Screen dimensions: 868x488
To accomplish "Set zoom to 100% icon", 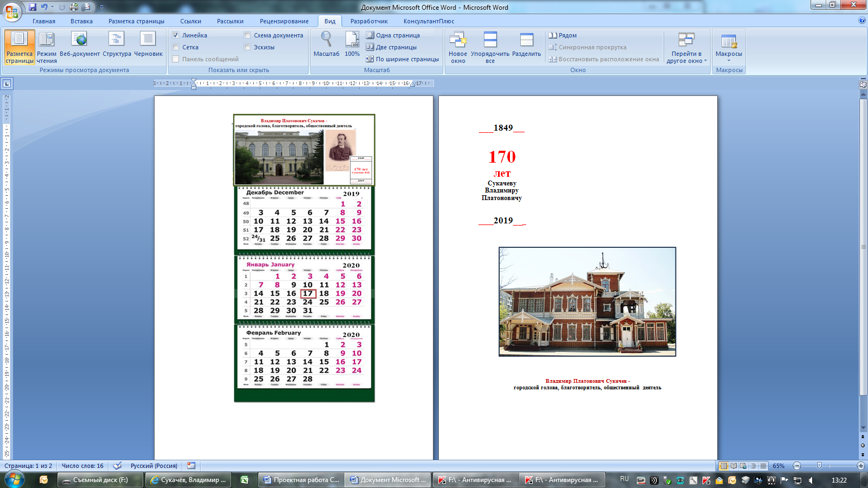I will coord(352,40).
